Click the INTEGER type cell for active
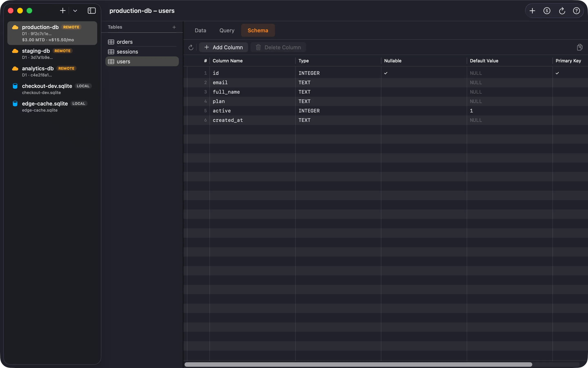The height and width of the screenshot is (368, 588). 338,111
